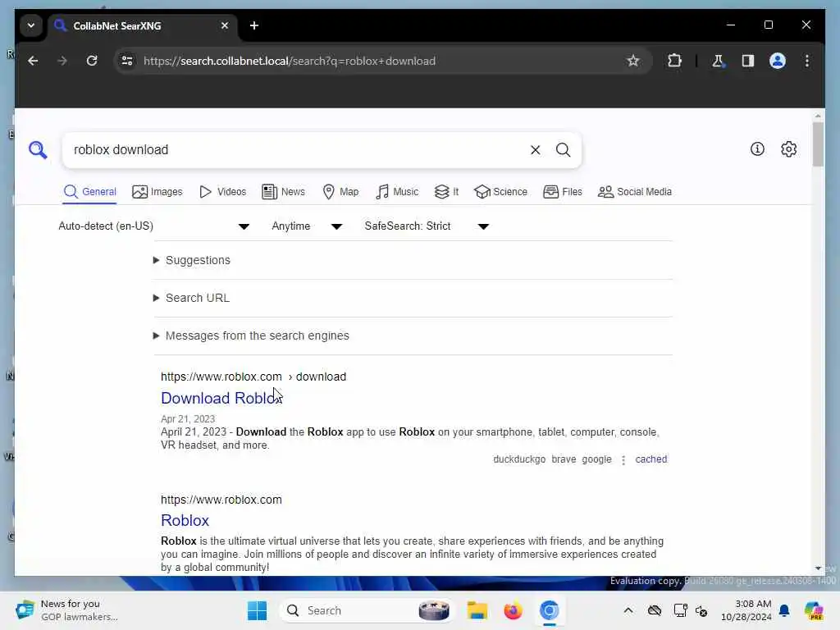The image size is (840, 630).
Task: Toggle the browser side panel
Action: click(x=748, y=61)
